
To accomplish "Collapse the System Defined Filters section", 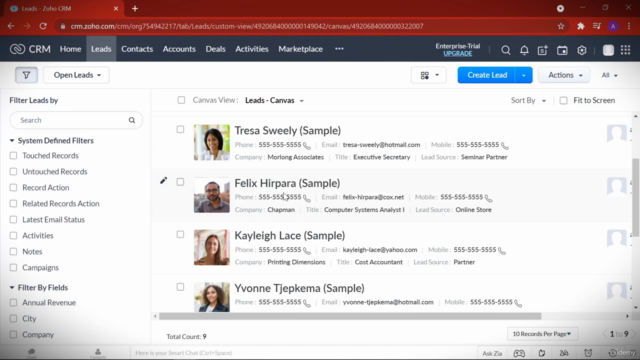I will 12,140.
